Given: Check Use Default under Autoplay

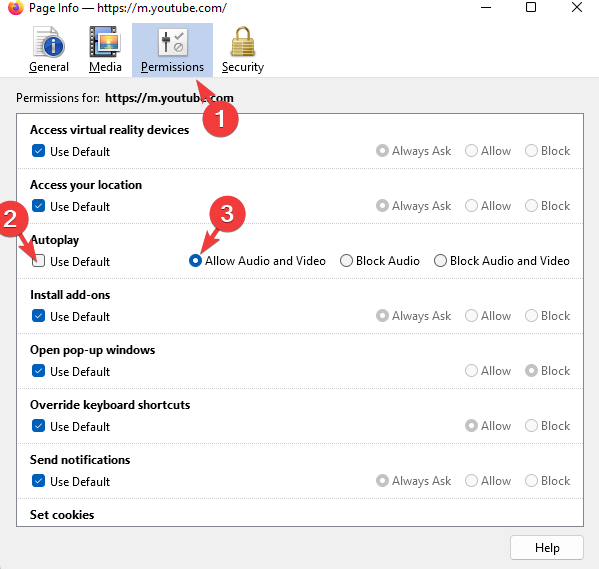Looking at the screenshot, I should point(38,261).
